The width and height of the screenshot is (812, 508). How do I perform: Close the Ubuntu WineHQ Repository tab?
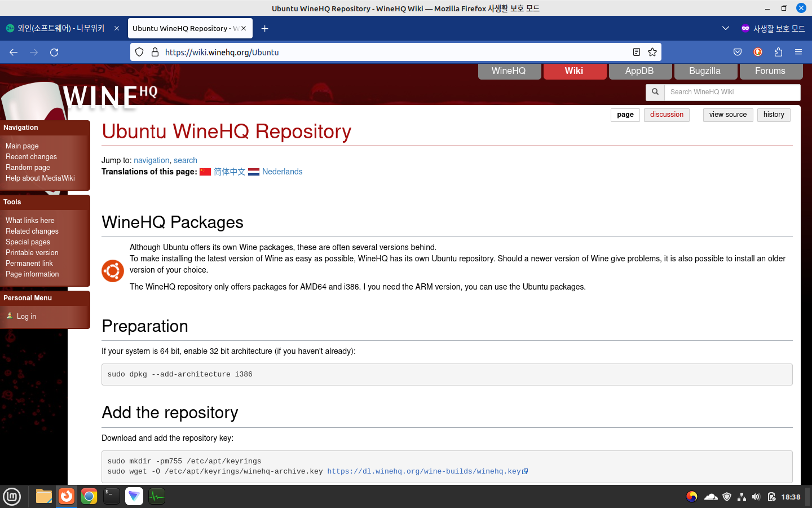click(244, 28)
